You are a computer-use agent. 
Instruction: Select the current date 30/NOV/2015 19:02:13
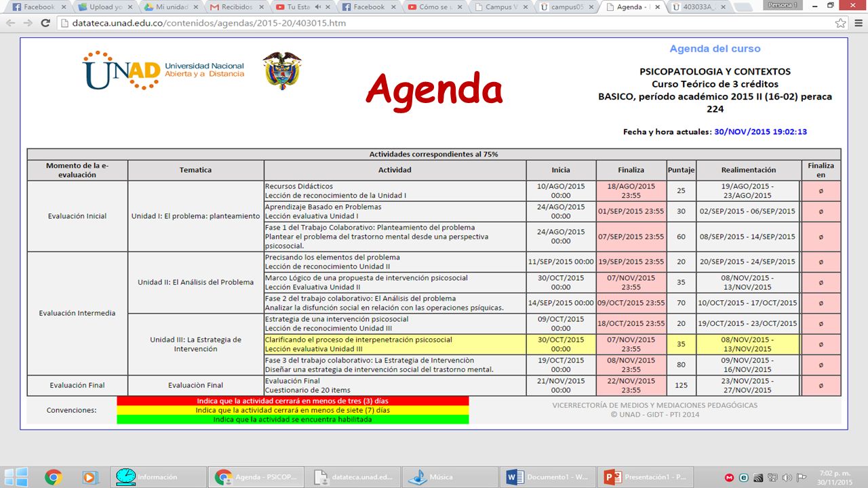[760, 132]
